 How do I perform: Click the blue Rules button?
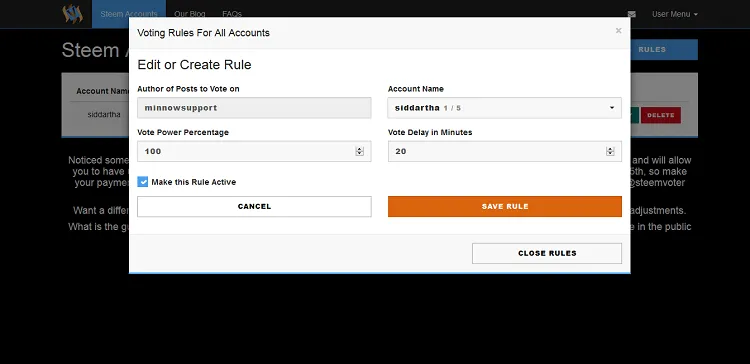664,50
